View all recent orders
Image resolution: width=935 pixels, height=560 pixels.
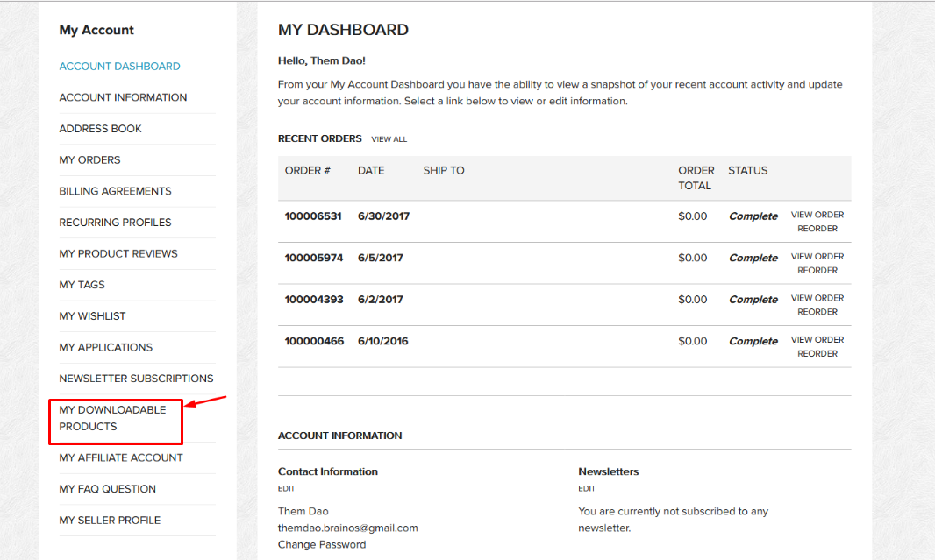click(389, 139)
